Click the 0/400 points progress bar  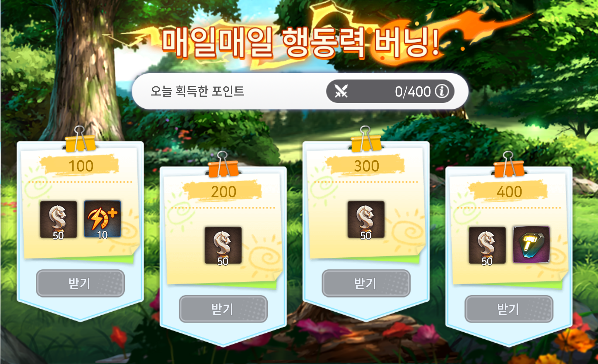(x=390, y=91)
